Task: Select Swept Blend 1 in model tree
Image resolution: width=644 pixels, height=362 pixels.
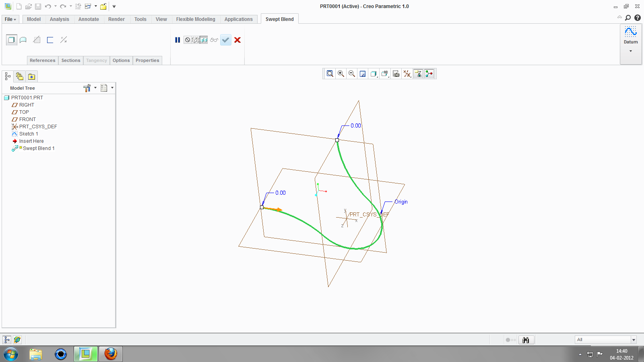Action: (39, 148)
